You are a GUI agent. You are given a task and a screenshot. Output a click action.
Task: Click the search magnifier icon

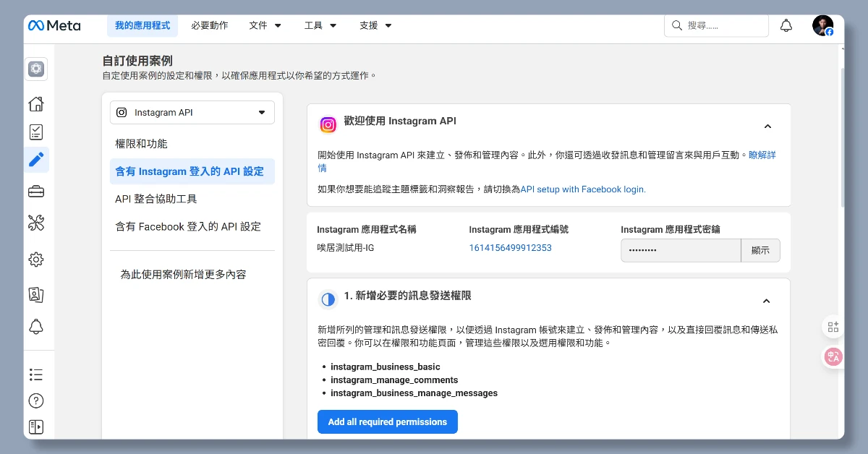(x=677, y=25)
